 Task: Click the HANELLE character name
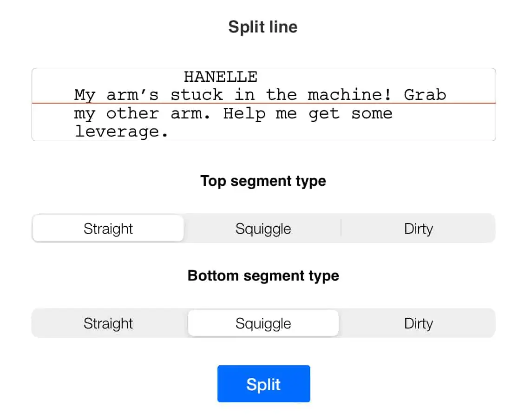221,77
